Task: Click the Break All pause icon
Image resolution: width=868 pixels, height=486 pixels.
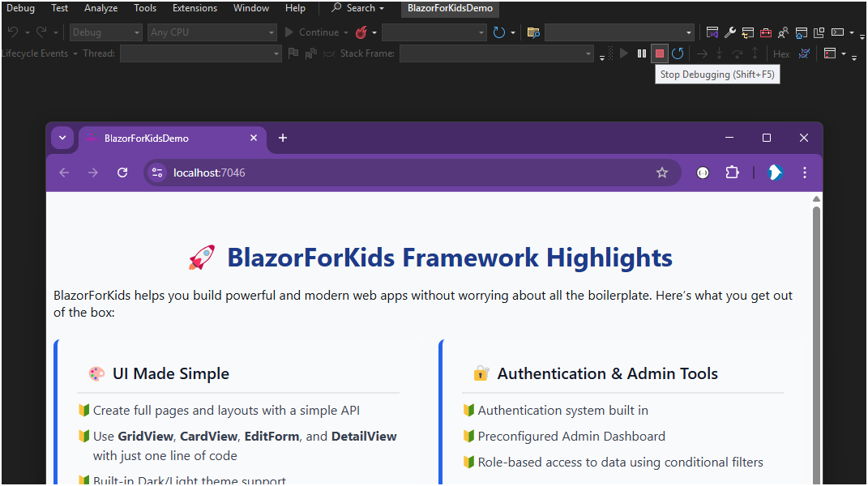Action: point(642,53)
